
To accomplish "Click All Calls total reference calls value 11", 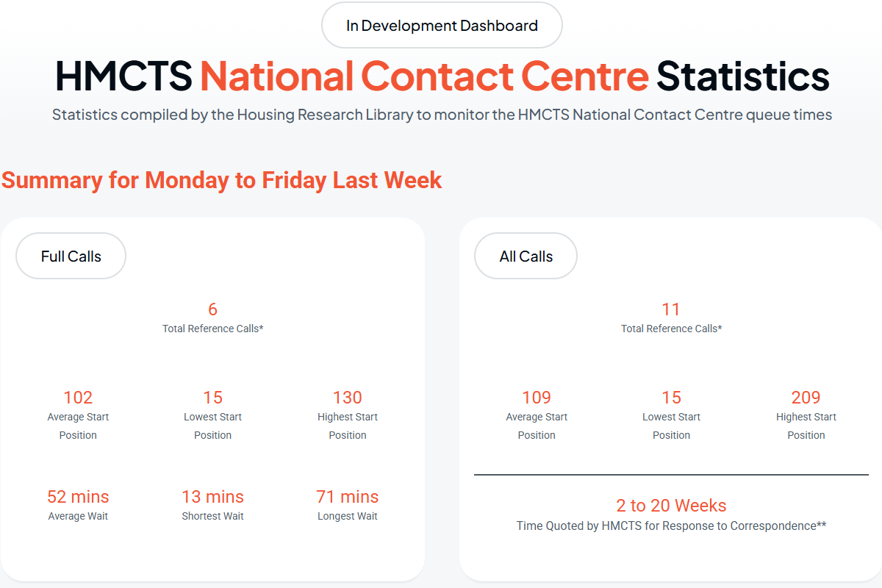I will (671, 309).
